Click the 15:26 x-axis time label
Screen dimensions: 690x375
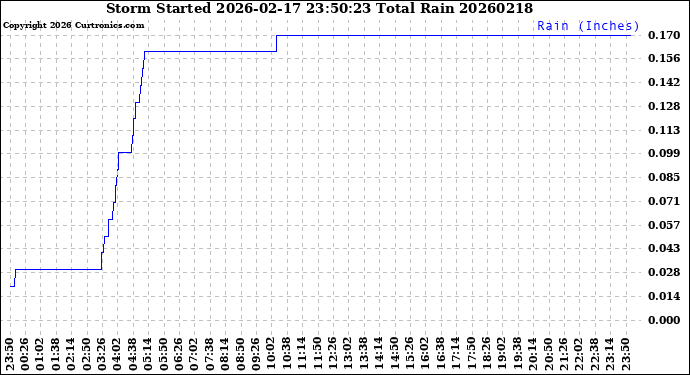(410, 354)
